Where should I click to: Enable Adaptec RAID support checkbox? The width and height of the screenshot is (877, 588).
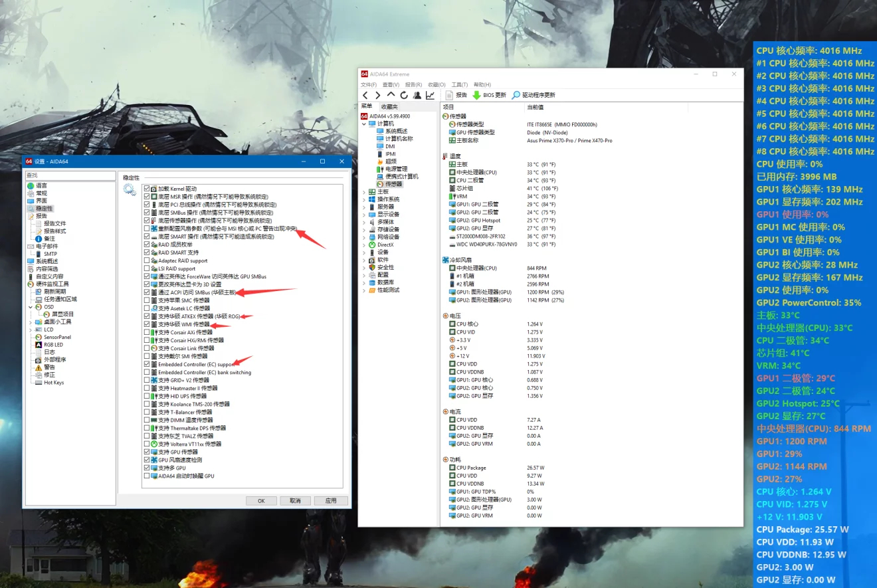coord(147,260)
